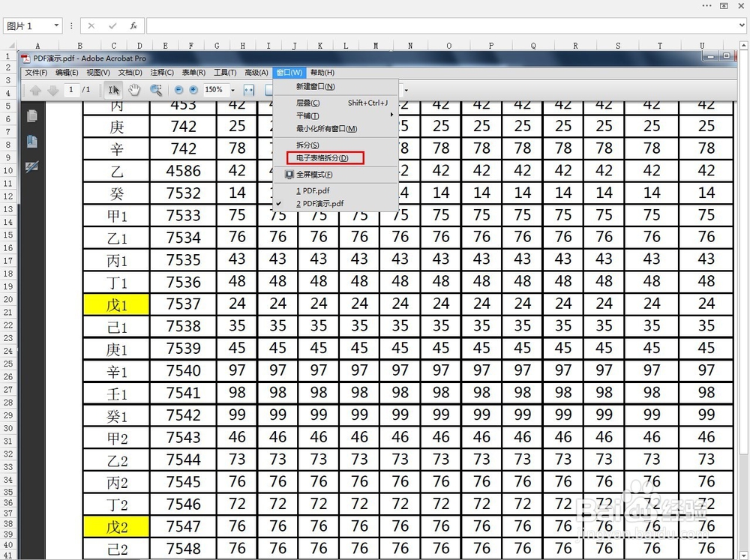
Task: Click the highlighted 窗口(W) menu
Action: [x=289, y=73]
